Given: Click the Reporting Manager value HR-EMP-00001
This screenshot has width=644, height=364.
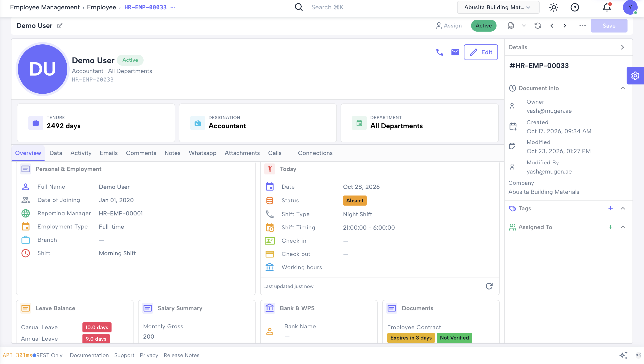Looking at the screenshot, I should 120,213.
